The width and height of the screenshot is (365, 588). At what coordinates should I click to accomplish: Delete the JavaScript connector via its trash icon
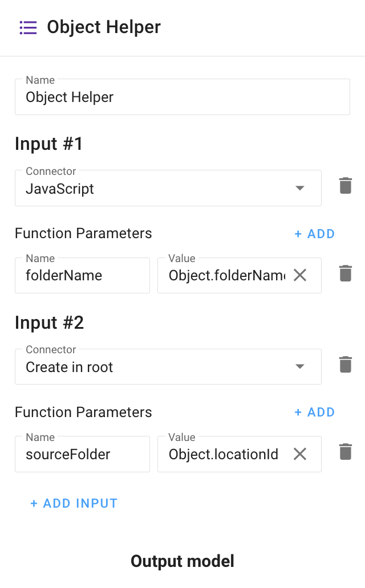[345, 185]
